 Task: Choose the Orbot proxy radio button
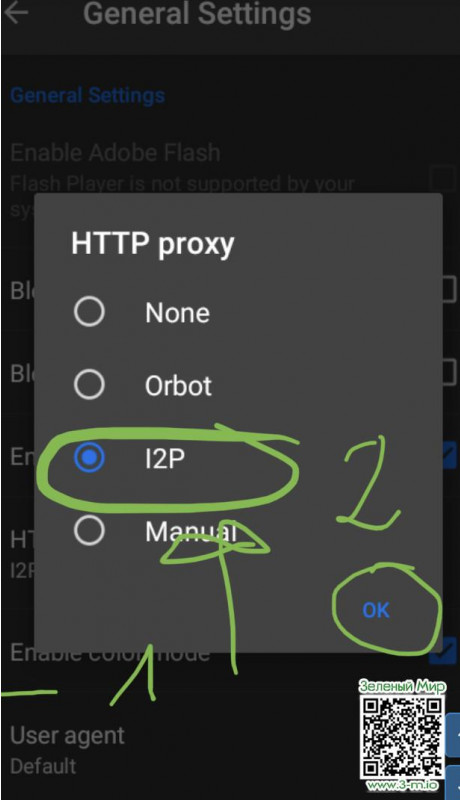point(89,384)
